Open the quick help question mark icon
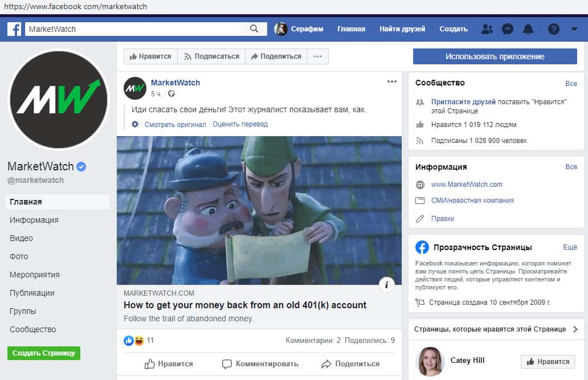Viewport: 588px width, 380px height. pos(553,29)
